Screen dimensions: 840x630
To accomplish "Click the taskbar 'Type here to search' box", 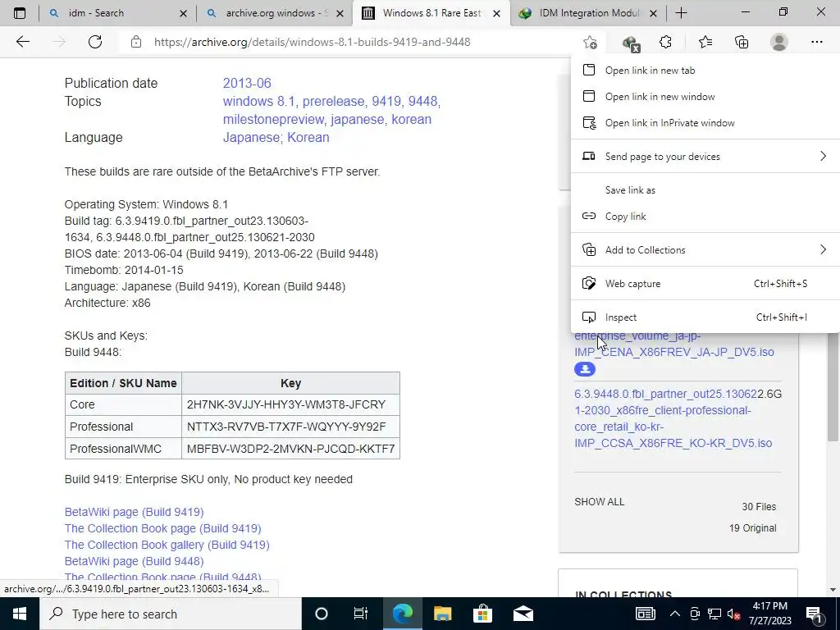I will (x=171, y=614).
